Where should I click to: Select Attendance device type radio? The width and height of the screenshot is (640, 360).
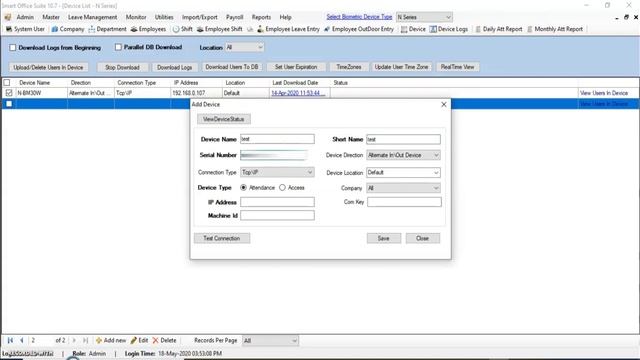click(x=244, y=188)
